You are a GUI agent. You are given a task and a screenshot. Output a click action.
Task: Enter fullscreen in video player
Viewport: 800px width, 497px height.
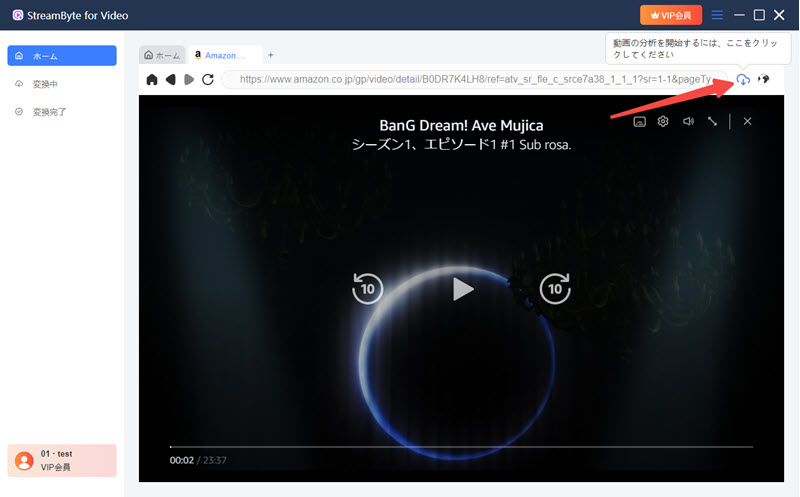click(712, 121)
